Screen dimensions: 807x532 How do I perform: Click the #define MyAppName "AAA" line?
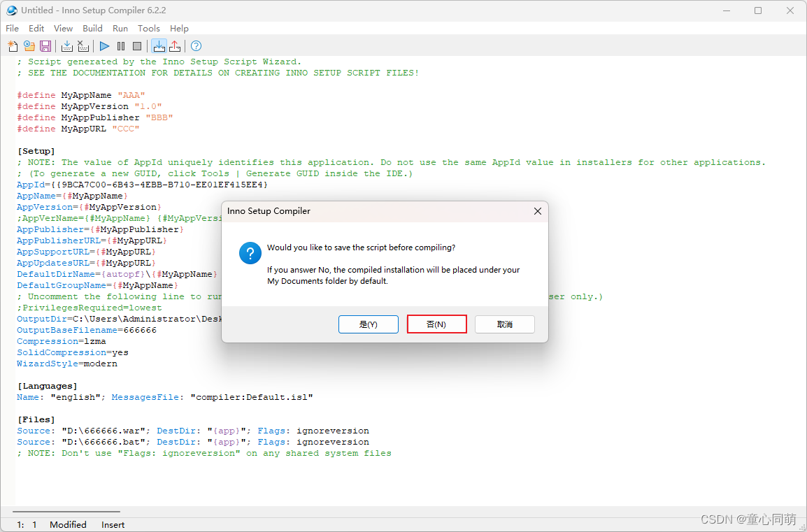click(x=81, y=95)
